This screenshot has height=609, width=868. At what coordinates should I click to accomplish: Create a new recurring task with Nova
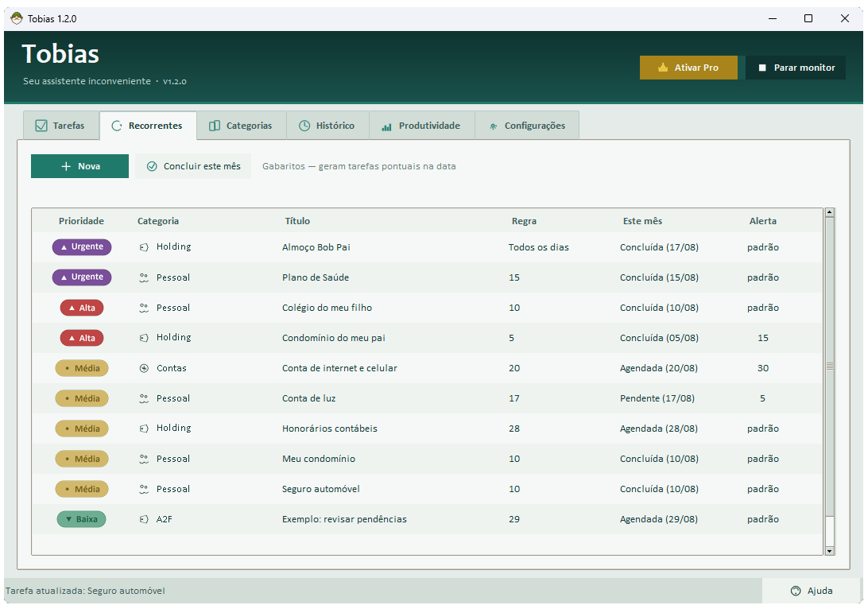[79, 166]
